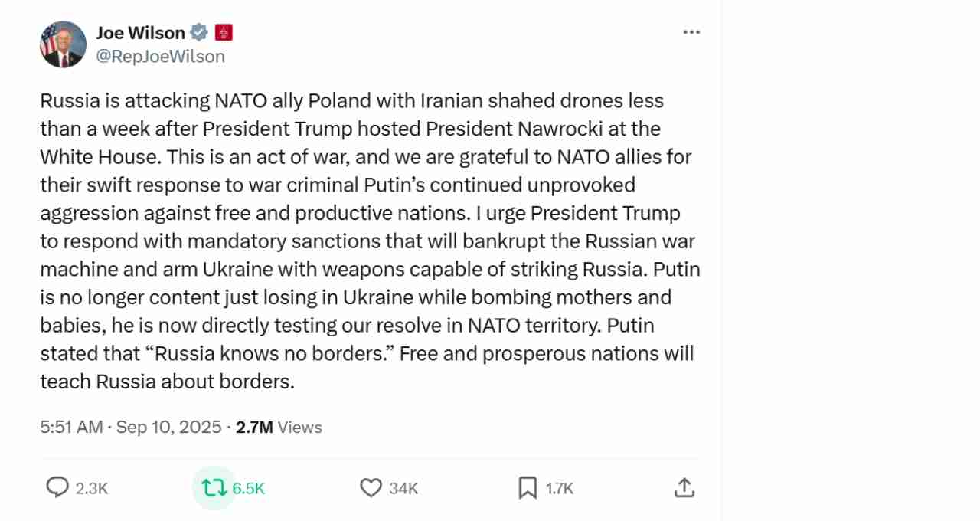This screenshot has width=980, height=521.
Task: Open Joe Wilson's profile picture
Action: pos(63,44)
